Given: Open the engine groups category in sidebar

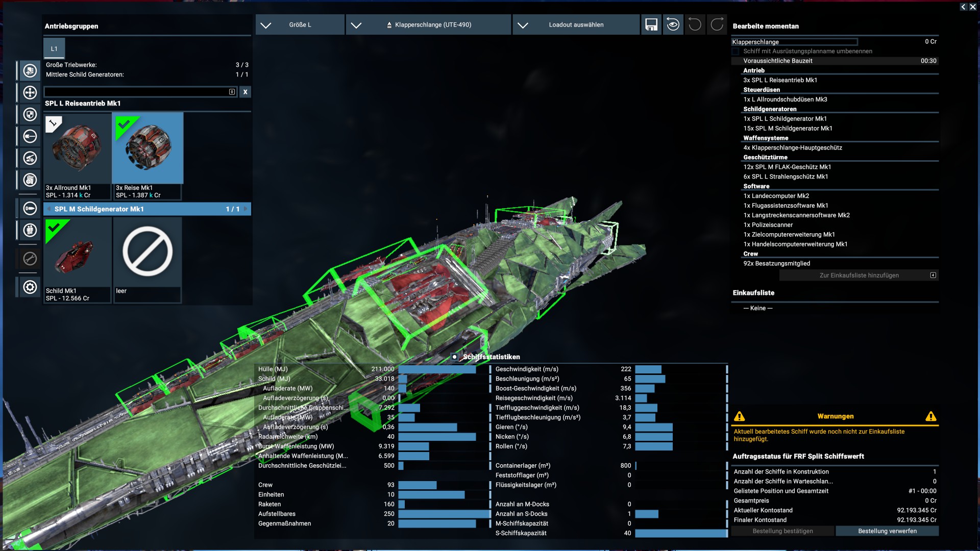Looking at the screenshot, I should coord(30,71).
